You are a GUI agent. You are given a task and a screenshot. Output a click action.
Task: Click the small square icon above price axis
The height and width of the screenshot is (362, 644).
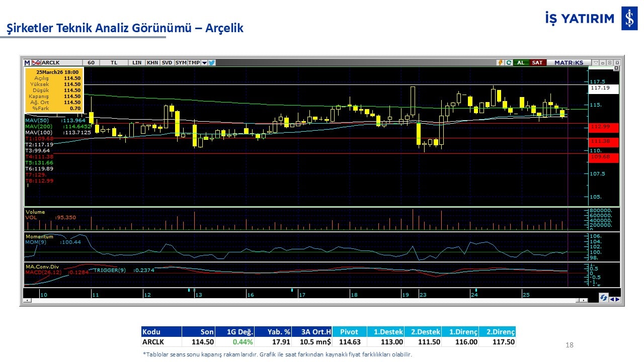click(616, 68)
